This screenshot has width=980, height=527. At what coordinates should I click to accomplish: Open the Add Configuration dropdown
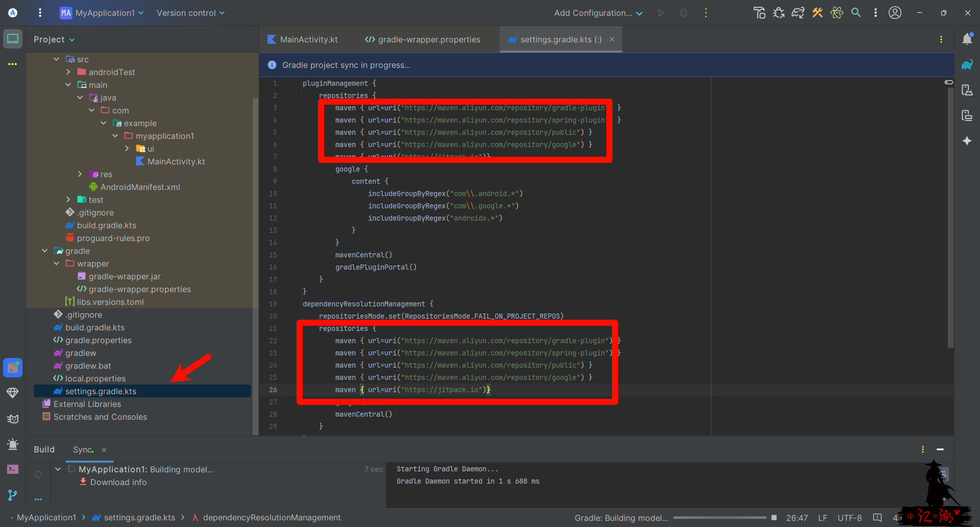coord(598,13)
